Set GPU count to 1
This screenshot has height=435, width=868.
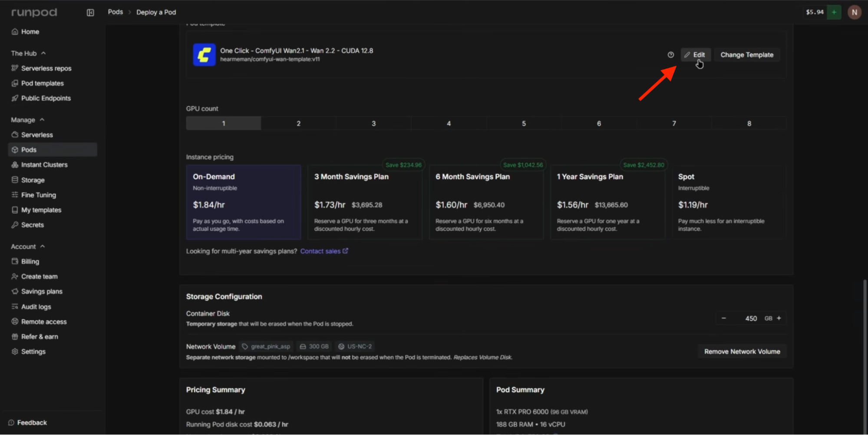coord(224,123)
